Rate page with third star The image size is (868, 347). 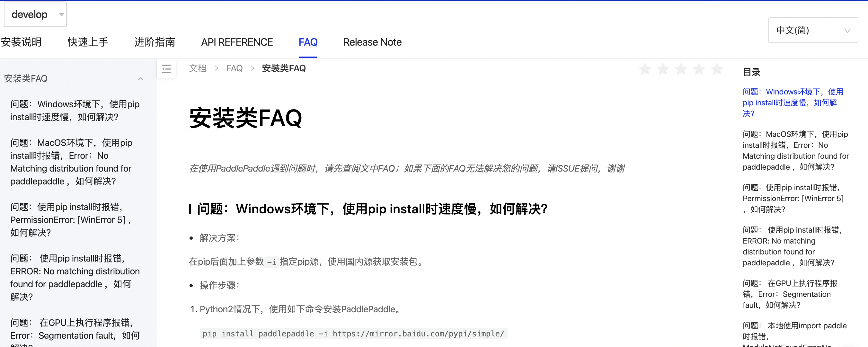click(x=681, y=69)
